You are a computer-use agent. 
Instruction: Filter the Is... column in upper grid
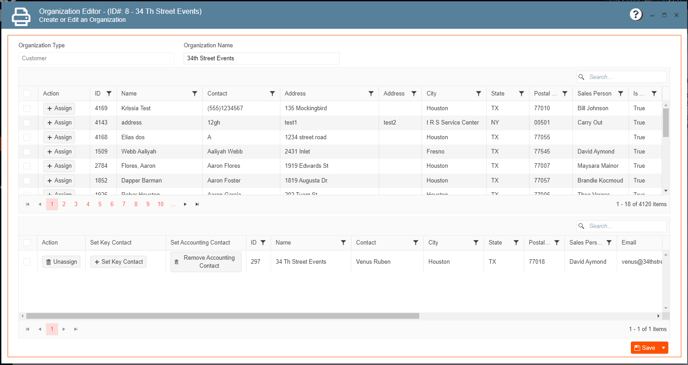654,93
